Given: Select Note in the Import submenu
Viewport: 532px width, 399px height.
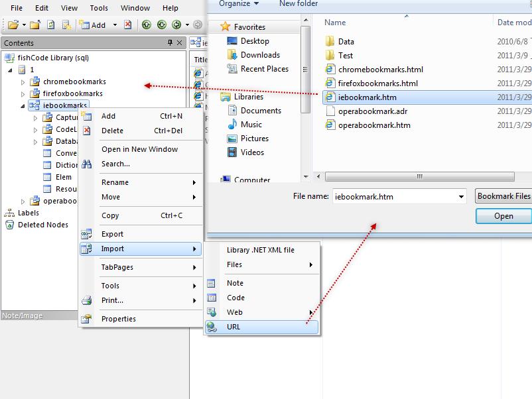Looking at the screenshot, I should click(262, 283).
